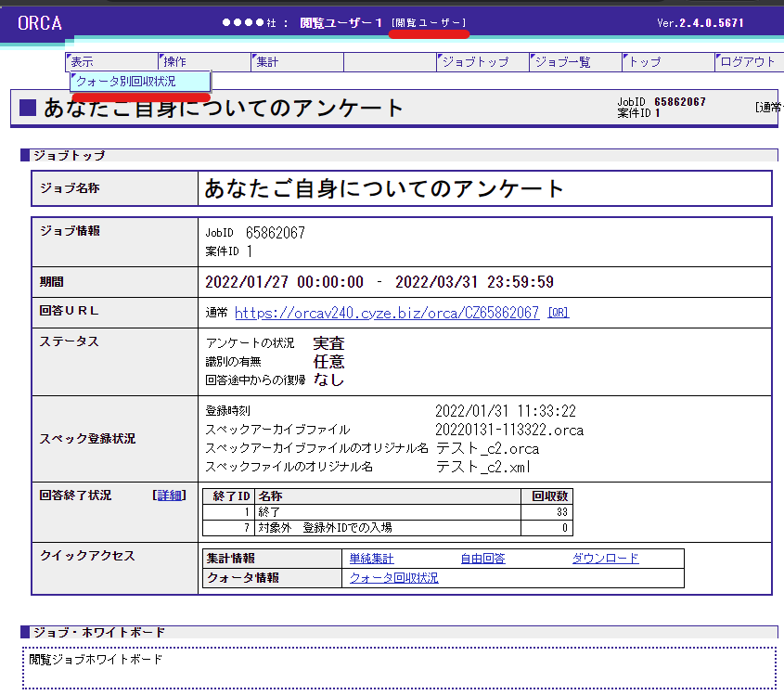Go to トップ in the menu bar

[668, 62]
